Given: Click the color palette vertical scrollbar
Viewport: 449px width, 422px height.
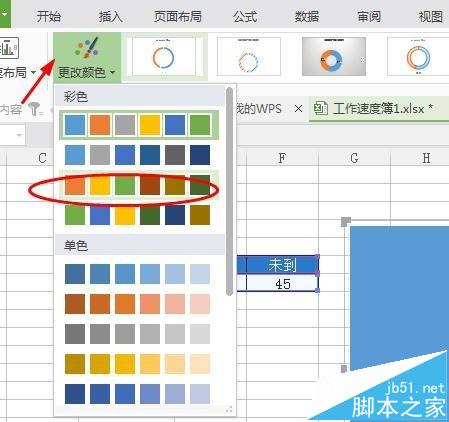Looking at the screenshot, I should pos(229,191).
